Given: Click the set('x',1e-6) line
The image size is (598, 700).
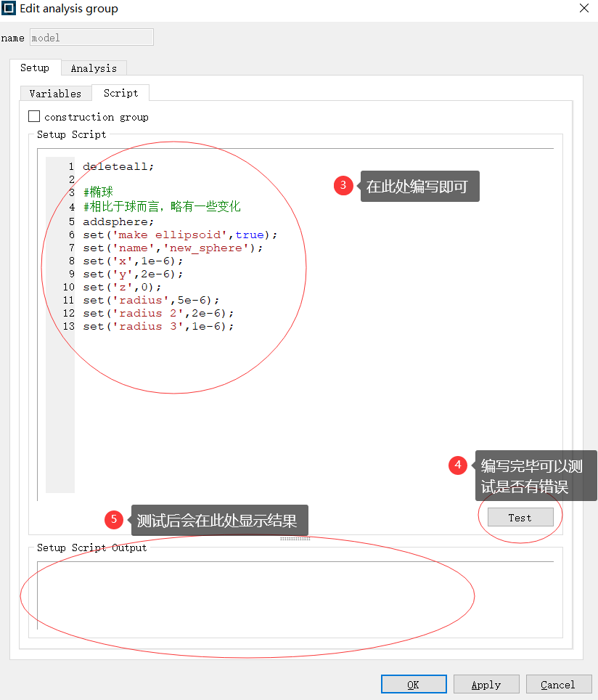Looking at the screenshot, I should pyautogui.click(x=133, y=261).
